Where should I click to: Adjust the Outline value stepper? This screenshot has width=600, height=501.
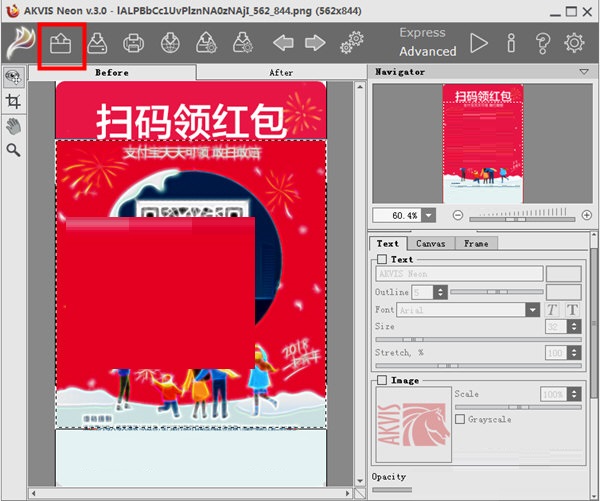click(x=440, y=292)
